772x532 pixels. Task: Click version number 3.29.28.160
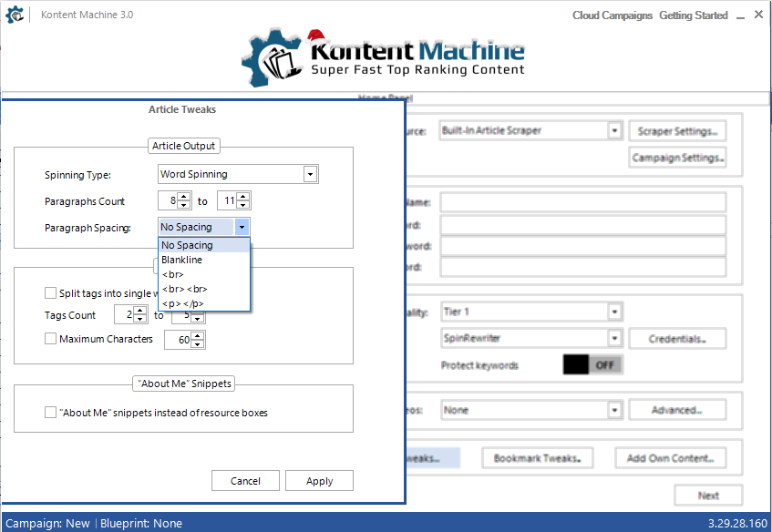pyautogui.click(x=737, y=523)
